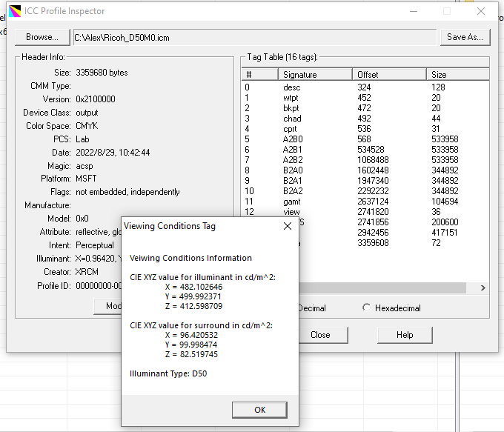Click the Close button beside Help

click(320, 335)
